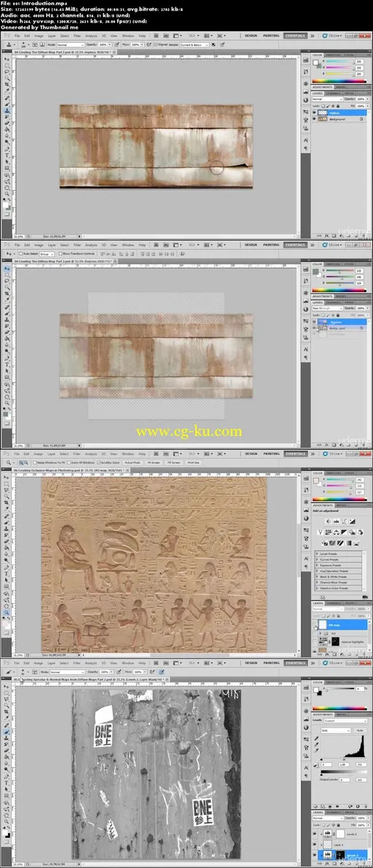
Task: Click zoom-in magnifier icon in hieroglyph options bar
Action: coord(21,463)
